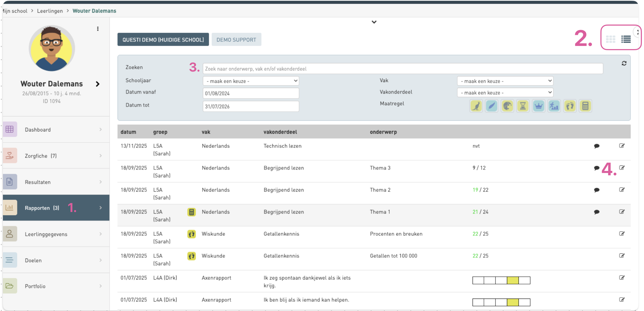Click the Leerlingen breadcrumb link
This screenshot has height=311, width=644.
point(50,11)
